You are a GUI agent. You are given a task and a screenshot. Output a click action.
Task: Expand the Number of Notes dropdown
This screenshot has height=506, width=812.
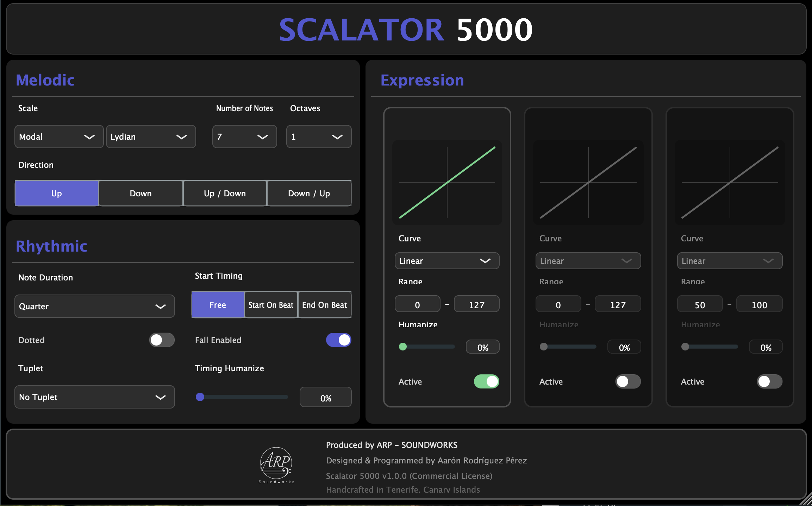(x=244, y=137)
